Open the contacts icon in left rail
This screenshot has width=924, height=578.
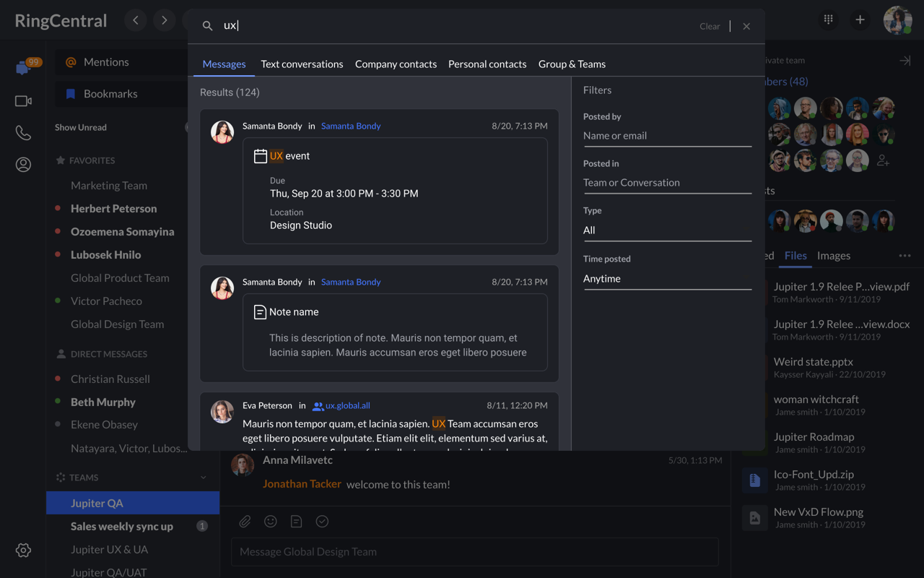coord(23,165)
